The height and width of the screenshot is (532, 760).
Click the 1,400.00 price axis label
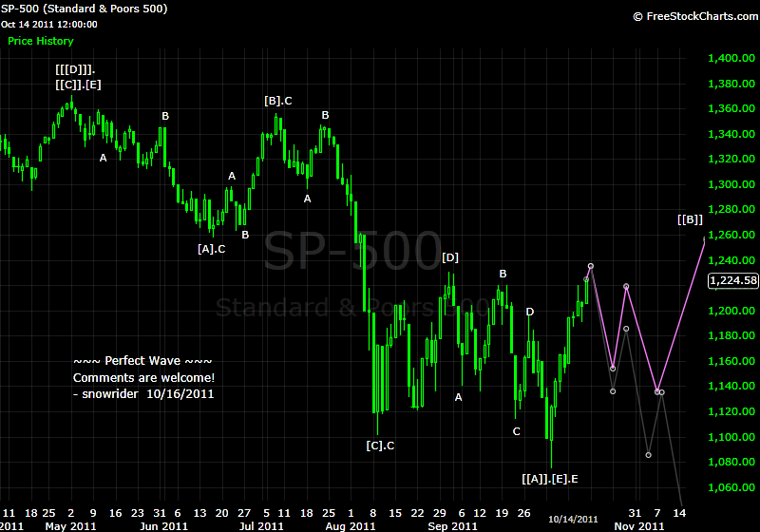[731, 58]
